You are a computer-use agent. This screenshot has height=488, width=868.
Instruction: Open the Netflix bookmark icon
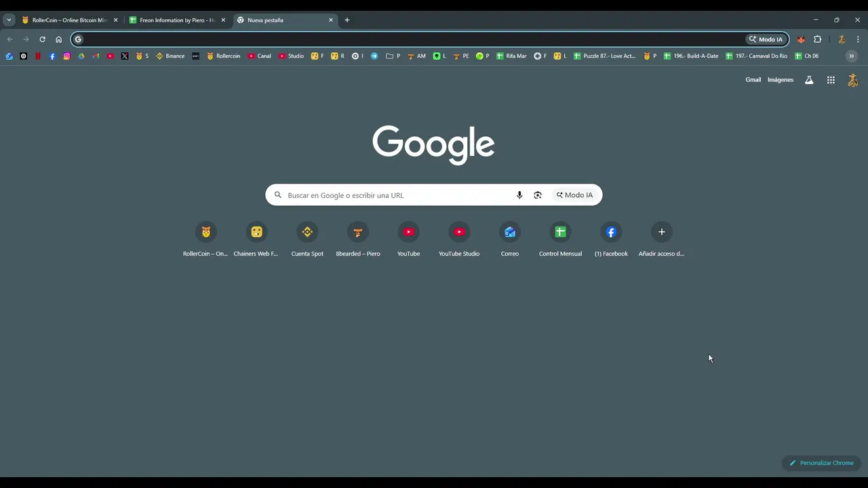coord(38,56)
